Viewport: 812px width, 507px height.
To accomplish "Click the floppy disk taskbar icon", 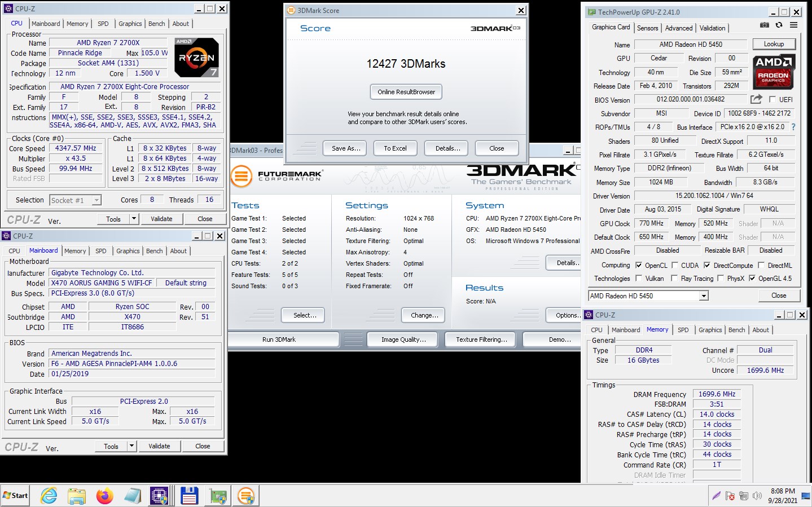I will coord(189,496).
